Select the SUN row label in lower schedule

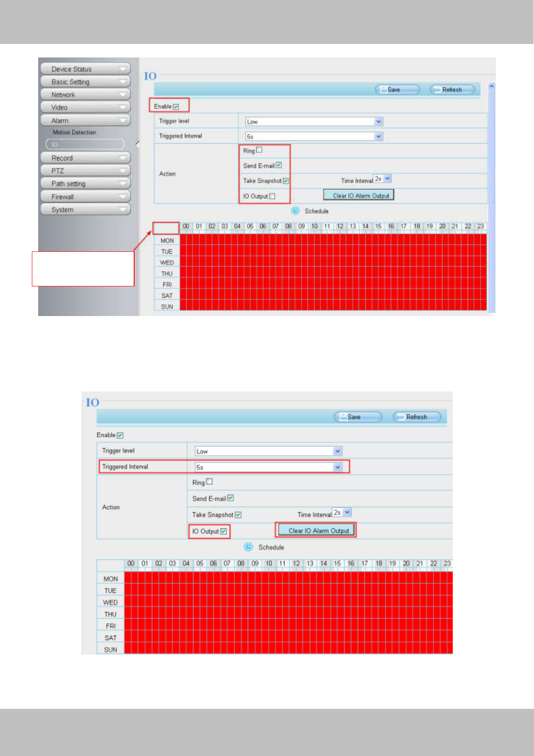(x=110, y=650)
